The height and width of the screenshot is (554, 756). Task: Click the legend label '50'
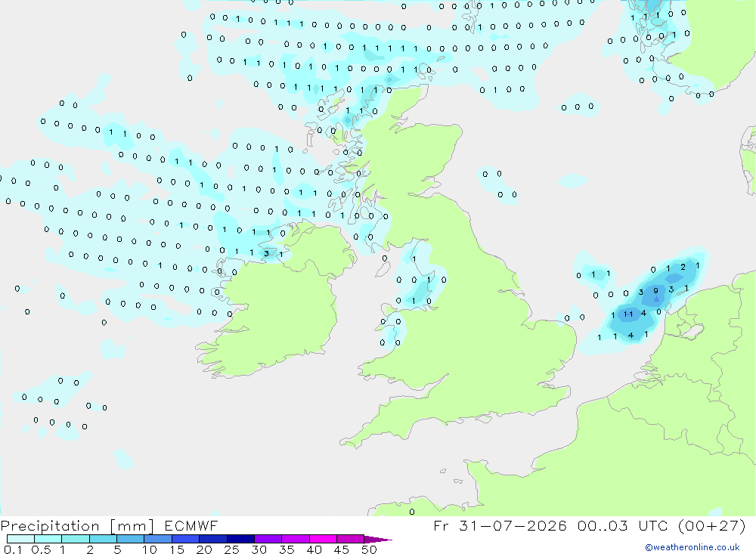click(x=369, y=549)
